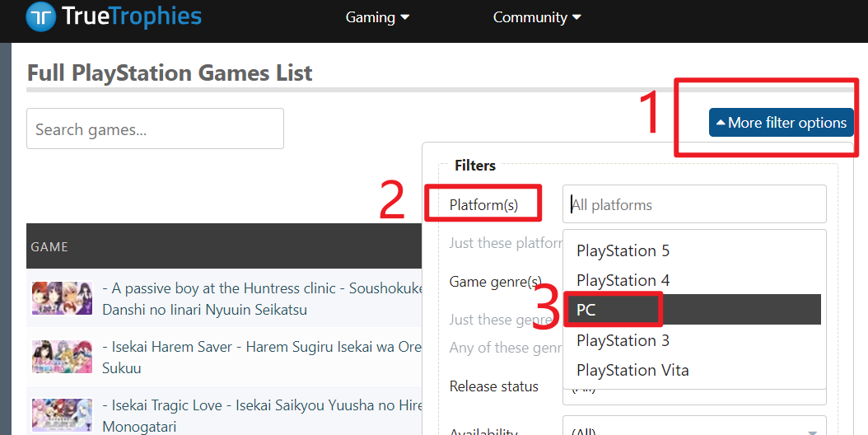Image resolution: width=868 pixels, height=435 pixels.
Task: Select PlayStation 5 from platform list
Action: (694, 250)
